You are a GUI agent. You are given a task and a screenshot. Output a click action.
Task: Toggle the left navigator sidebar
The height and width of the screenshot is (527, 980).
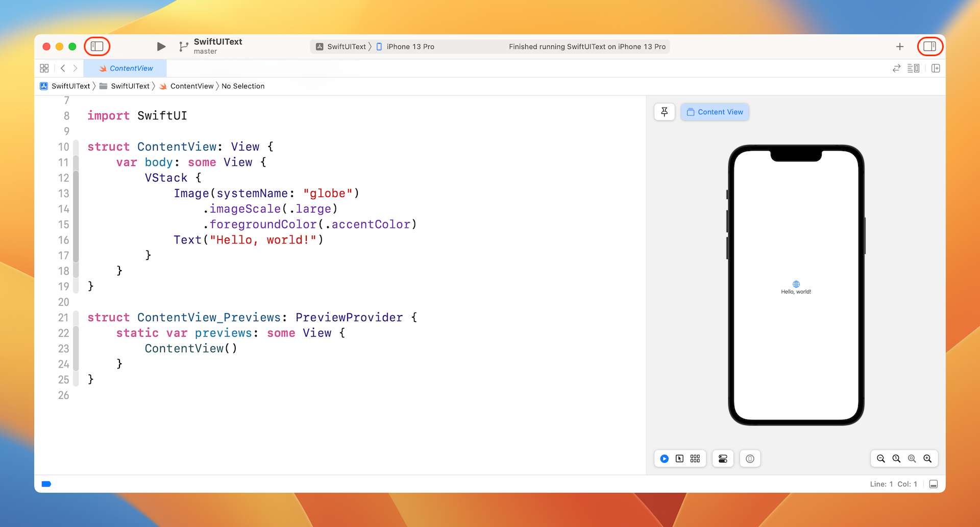pos(97,46)
